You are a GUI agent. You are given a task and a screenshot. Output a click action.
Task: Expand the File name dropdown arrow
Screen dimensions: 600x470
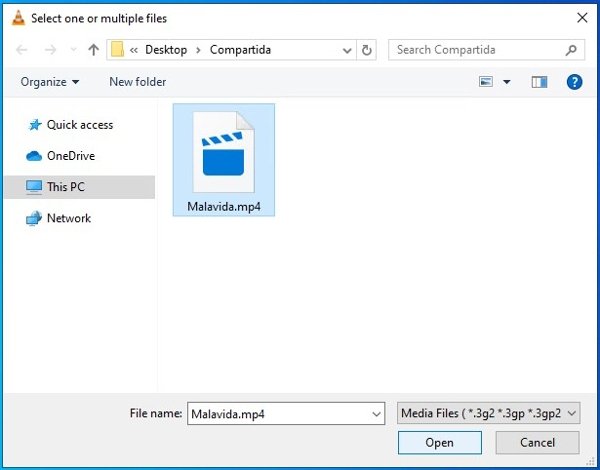pos(377,414)
